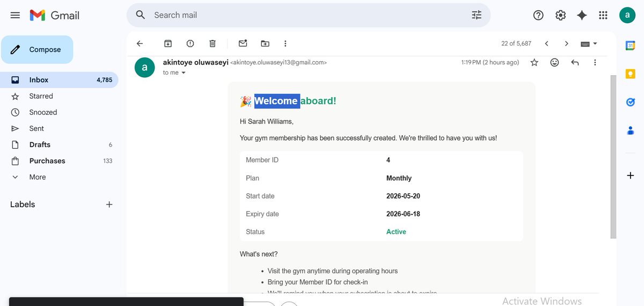Screen dimensions: 644x306
Task: Report this email as spam
Action: 190,43
